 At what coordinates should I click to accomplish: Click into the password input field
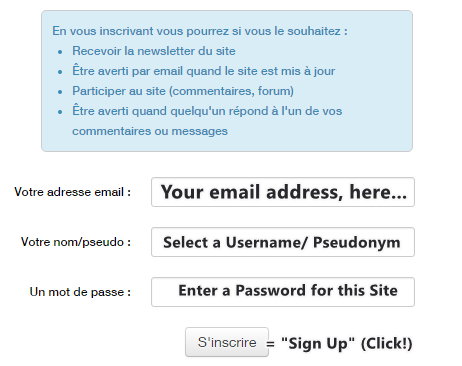click(x=283, y=292)
